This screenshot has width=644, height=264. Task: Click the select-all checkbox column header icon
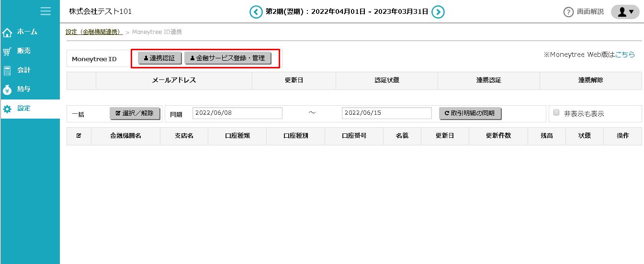[x=79, y=136]
